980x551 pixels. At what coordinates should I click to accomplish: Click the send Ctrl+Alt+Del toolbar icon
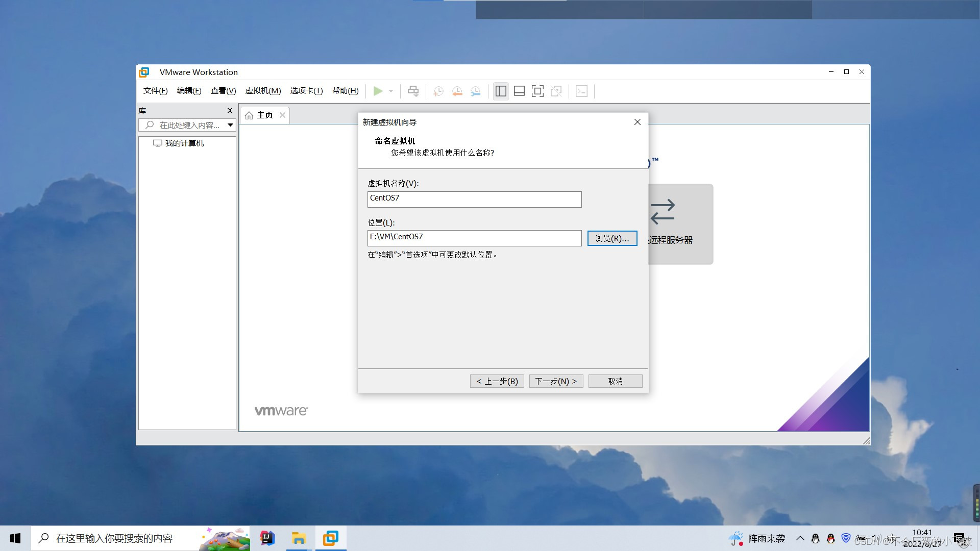(413, 91)
